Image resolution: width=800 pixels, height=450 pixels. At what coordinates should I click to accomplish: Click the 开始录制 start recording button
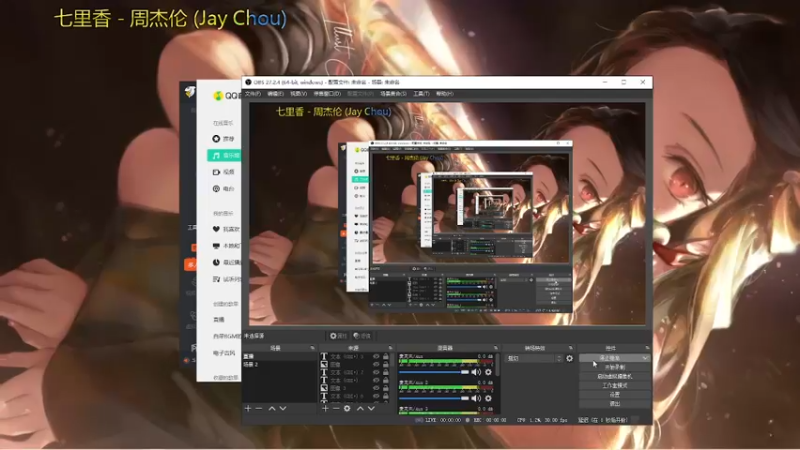(615, 367)
